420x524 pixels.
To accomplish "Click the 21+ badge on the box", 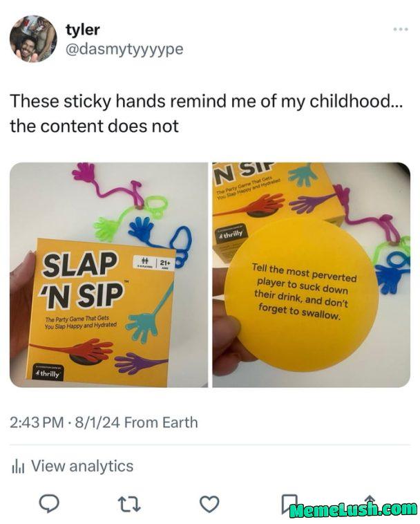I will (164, 262).
